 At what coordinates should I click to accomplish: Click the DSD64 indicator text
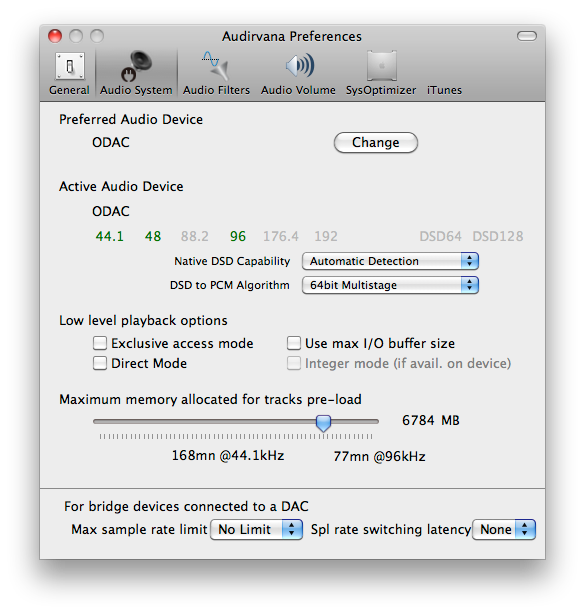tap(441, 236)
